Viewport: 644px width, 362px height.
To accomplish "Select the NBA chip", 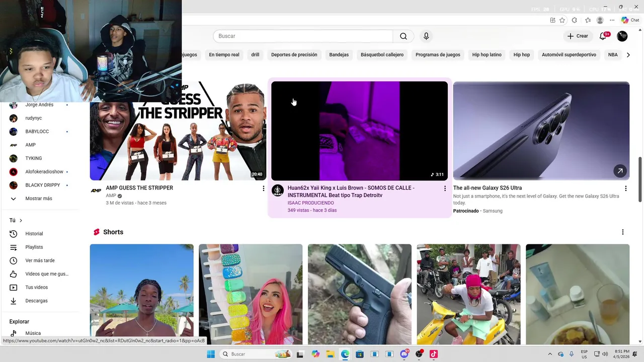I will [612, 55].
